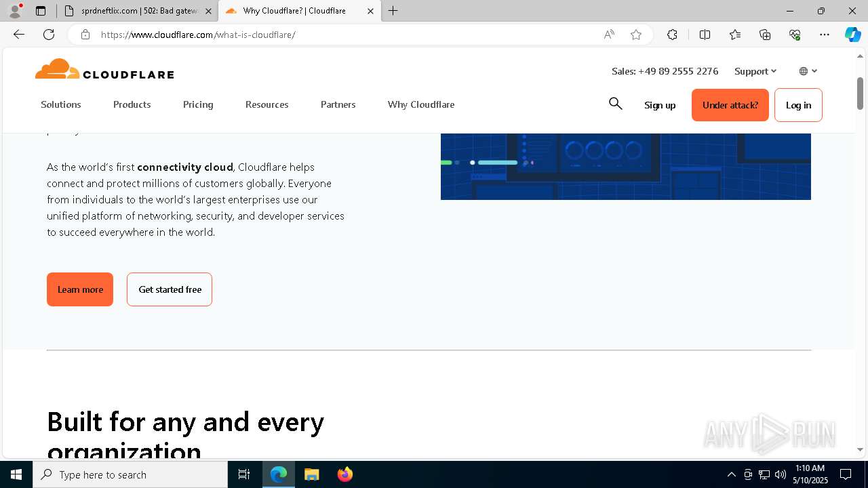Click the Learn more button

coord(80,289)
